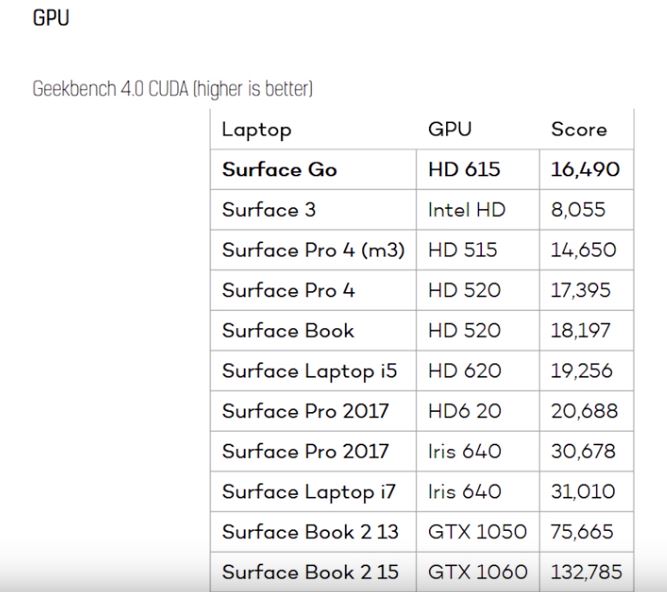Select the Intel HD GPU cell

pyautogui.click(x=467, y=209)
